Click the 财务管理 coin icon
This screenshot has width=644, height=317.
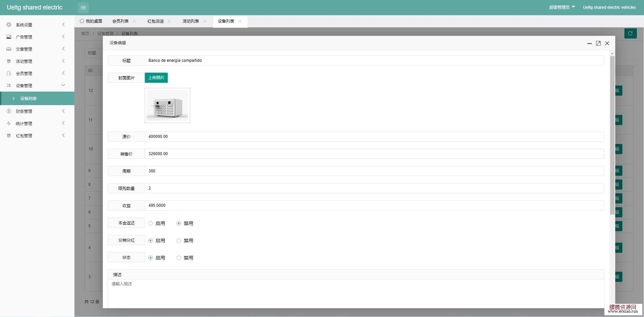click(9, 111)
